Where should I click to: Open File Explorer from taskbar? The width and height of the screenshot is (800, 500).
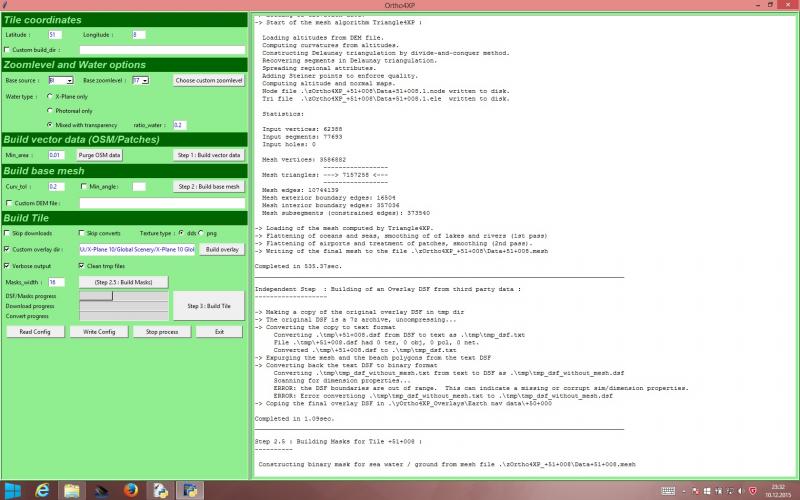pyautogui.click(x=72, y=491)
